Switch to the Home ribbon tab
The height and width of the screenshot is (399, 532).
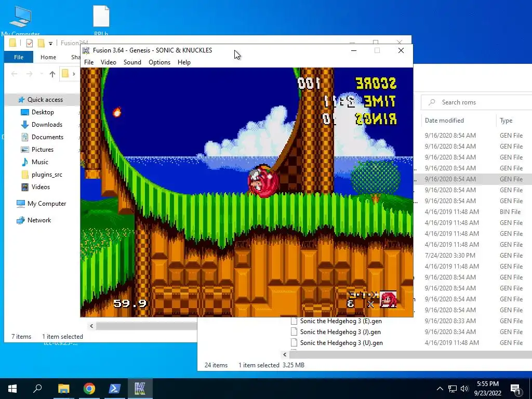point(48,57)
